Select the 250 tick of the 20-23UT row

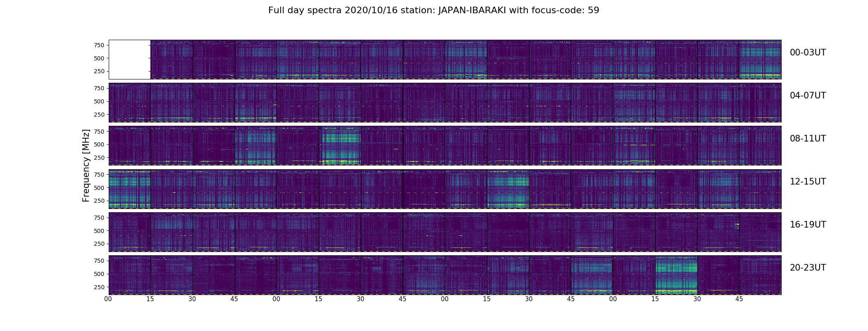[x=99, y=287]
